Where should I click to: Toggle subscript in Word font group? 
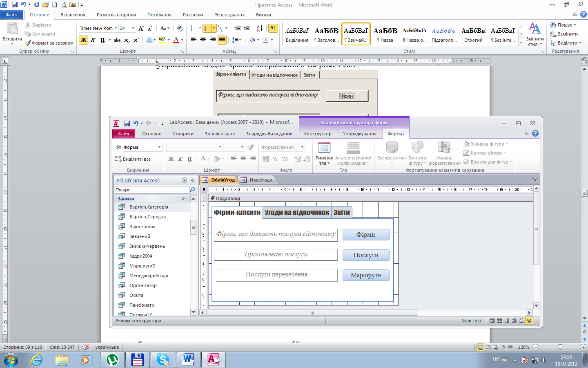coord(127,40)
